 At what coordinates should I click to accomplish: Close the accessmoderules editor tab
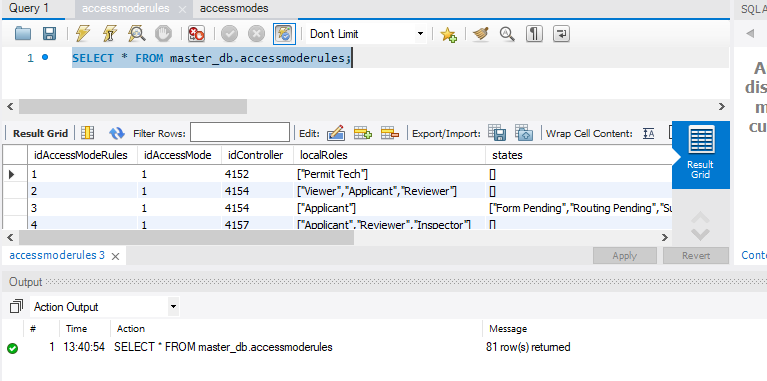click(182, 9)
